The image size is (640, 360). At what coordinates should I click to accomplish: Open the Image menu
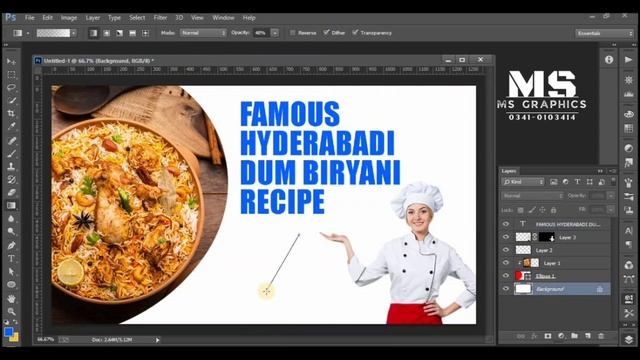coord(69,18)
